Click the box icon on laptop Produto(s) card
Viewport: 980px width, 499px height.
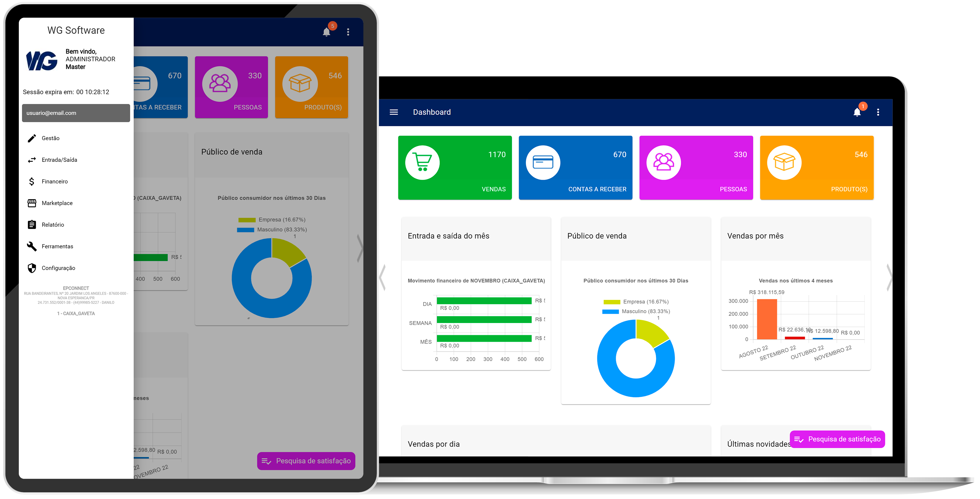tap(784, 163)
